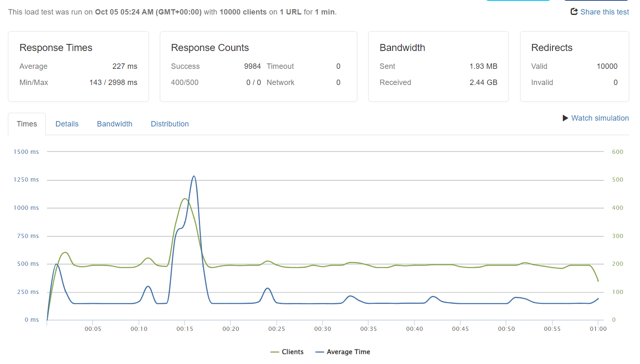
Task: Click the 500 clients right-axis label
Action: (x=618, y=180)
